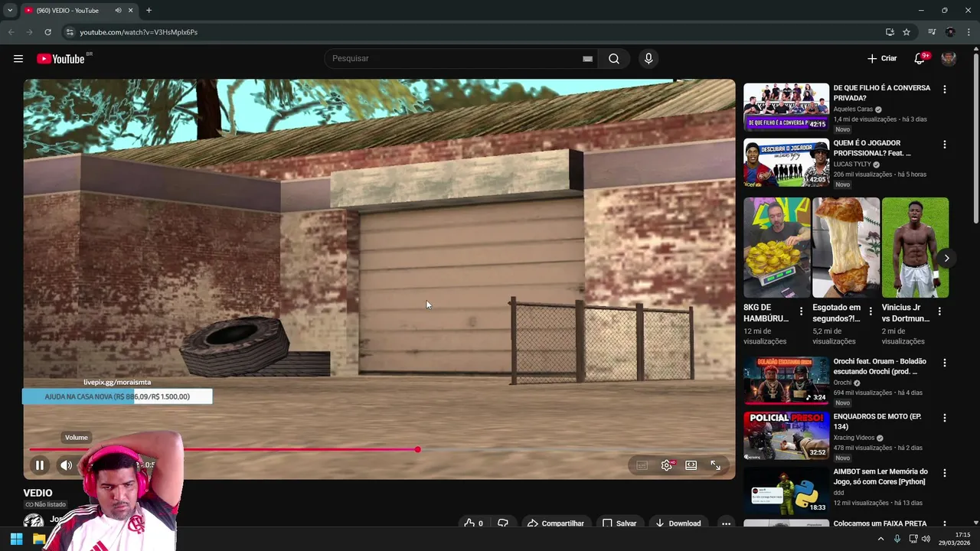The height and width of the screenshot is (551, 980).
Task: Click the Download button
Action: 678,523
